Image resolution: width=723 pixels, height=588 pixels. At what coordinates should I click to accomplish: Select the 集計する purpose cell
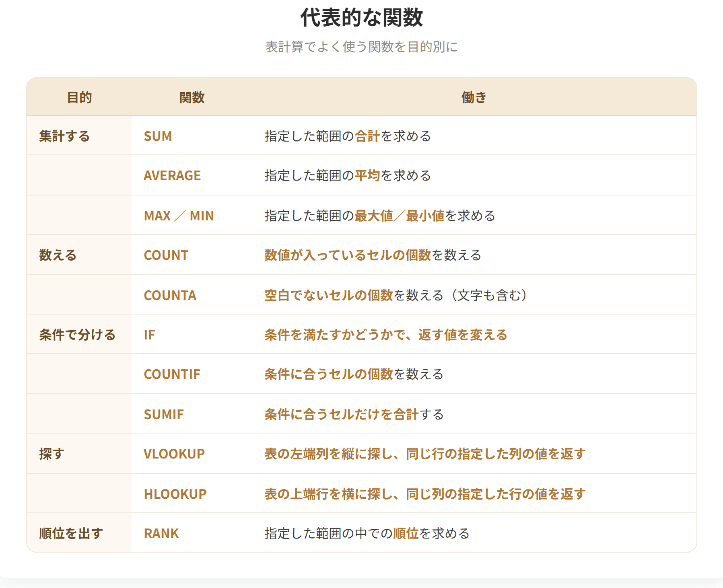[79, 136]
